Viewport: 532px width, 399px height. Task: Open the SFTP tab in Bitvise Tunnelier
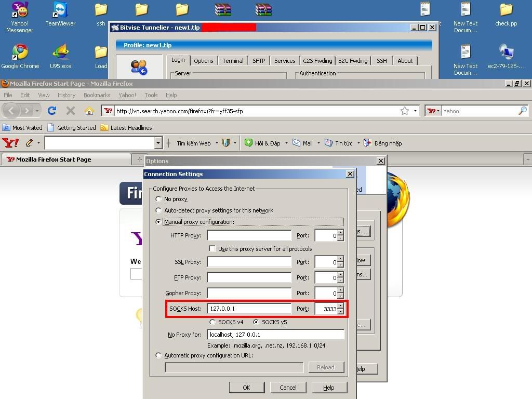[x=259, y=61]
